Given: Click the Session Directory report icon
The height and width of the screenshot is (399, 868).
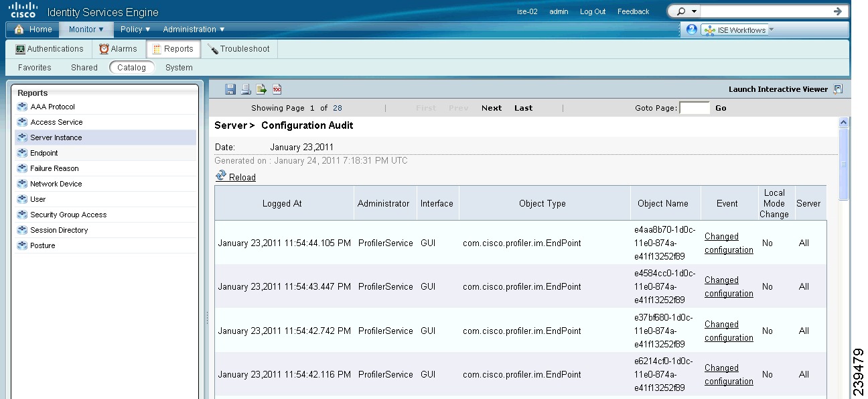Looking at the screenshot, I should pyautogui.click(x=22, y=230).
